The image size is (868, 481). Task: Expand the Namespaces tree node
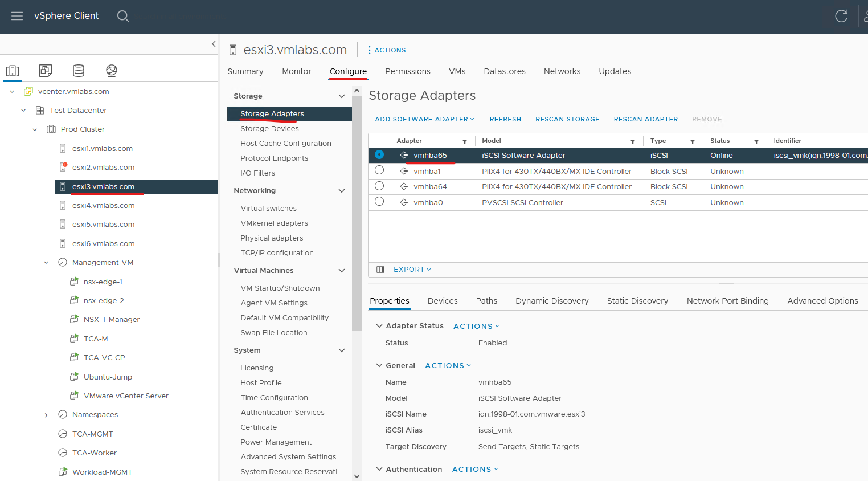[46, 415]
